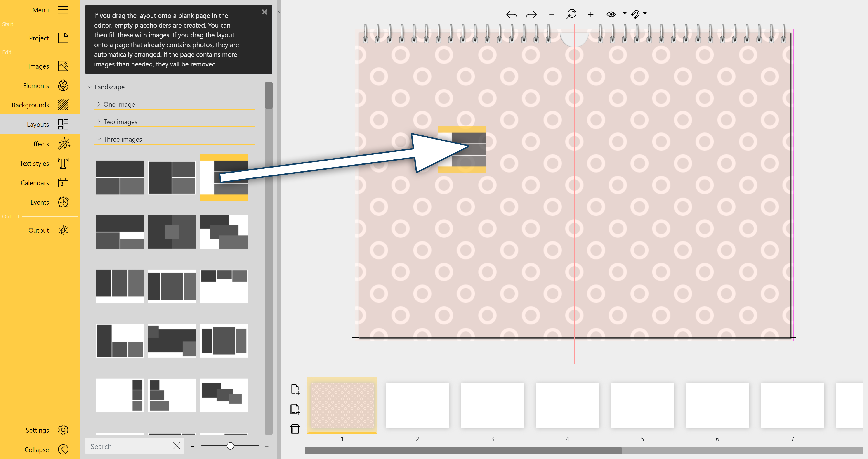Delete page using trash icon

pos(295,429)
